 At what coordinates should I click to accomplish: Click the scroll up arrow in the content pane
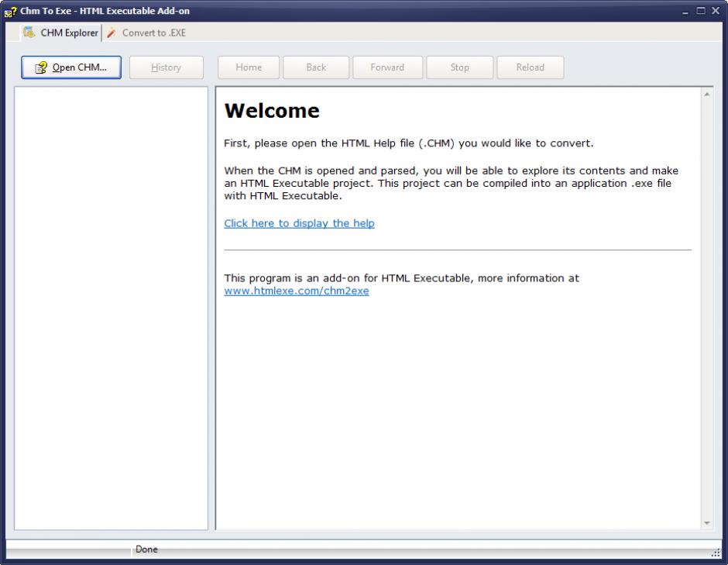(x=706, y=95)
